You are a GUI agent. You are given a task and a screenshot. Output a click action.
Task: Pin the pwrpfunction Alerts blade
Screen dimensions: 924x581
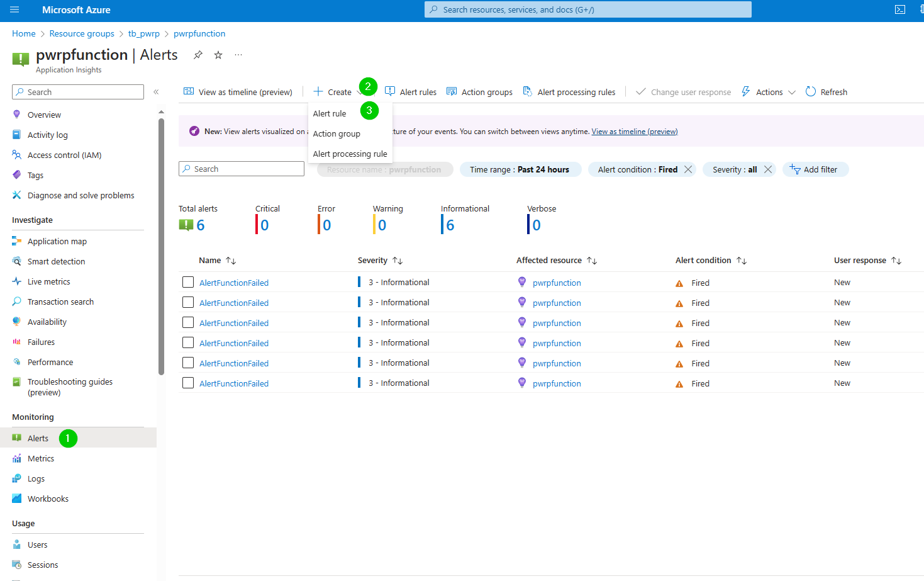point(198,55)
